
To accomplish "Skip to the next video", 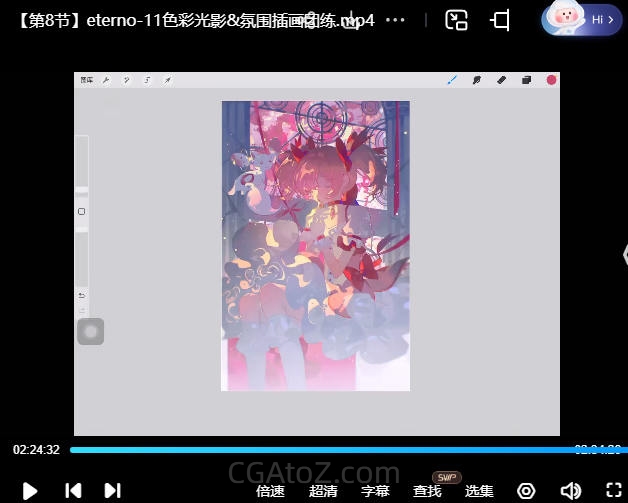I will click(112, 490).
